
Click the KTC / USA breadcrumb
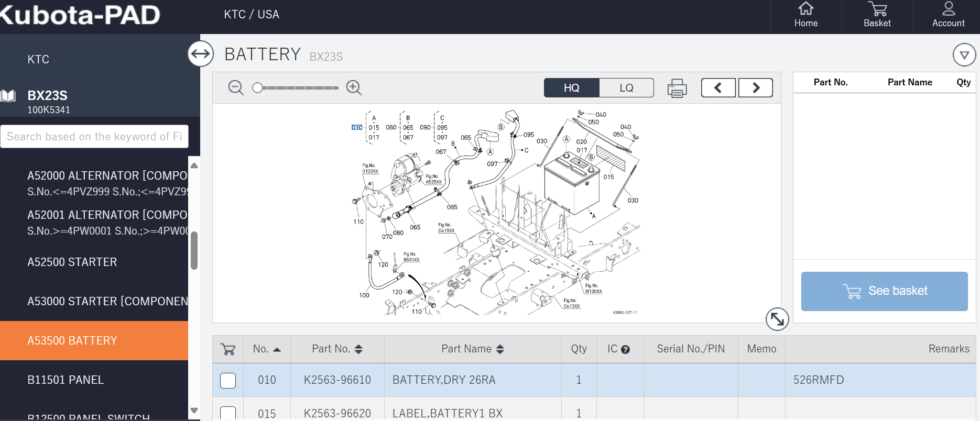[x=252, y=15]
